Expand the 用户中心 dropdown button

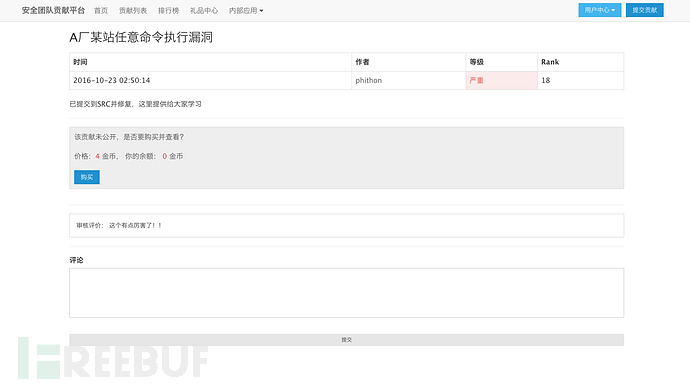[600, 10]
